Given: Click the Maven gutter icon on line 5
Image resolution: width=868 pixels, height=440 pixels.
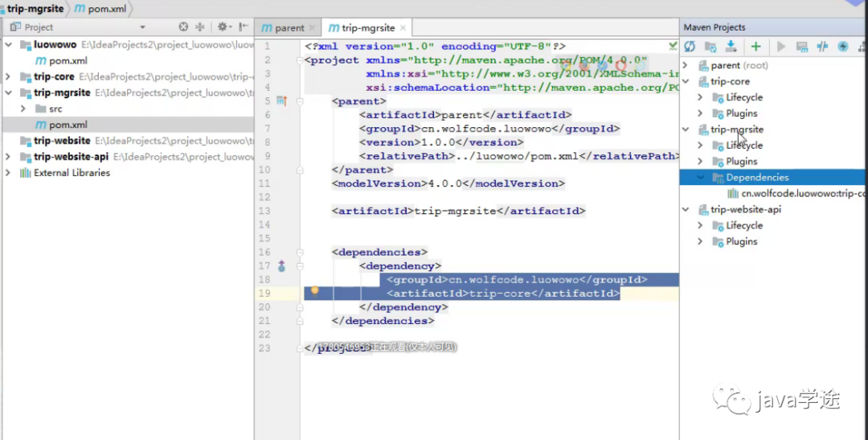Looking at the screenshot, I should tap(282, 101).
